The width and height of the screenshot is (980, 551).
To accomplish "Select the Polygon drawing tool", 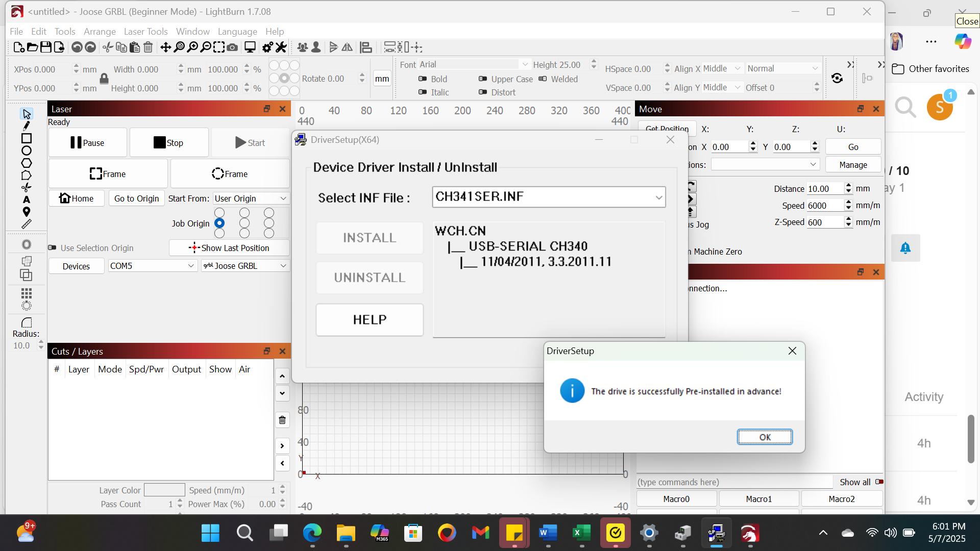I will pos(27,163).
